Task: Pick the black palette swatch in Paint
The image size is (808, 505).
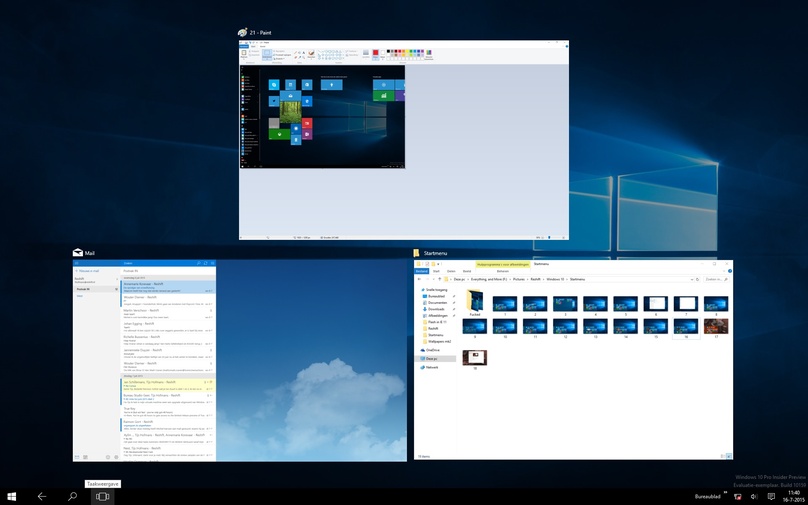Action: (x=388, y=51)
